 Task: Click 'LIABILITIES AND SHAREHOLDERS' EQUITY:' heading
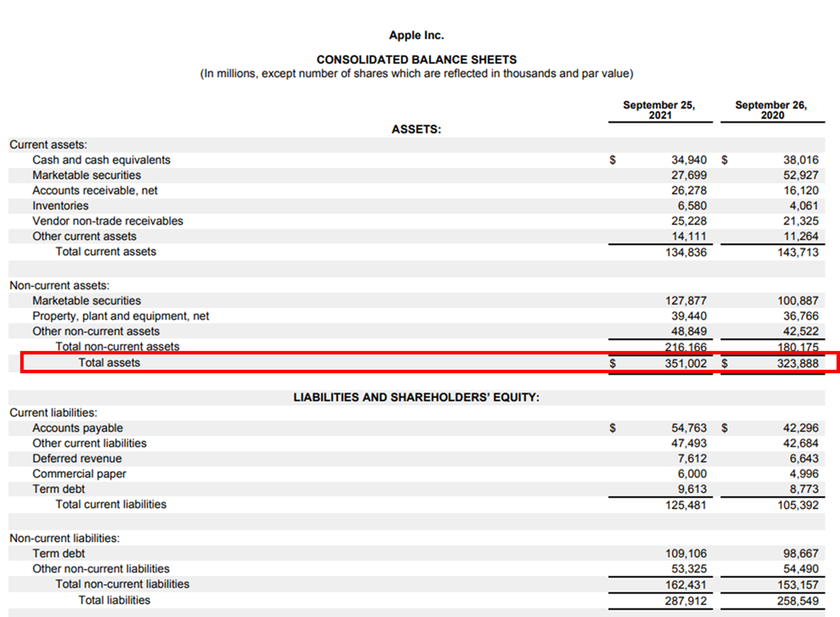click(x=416, y=397)
